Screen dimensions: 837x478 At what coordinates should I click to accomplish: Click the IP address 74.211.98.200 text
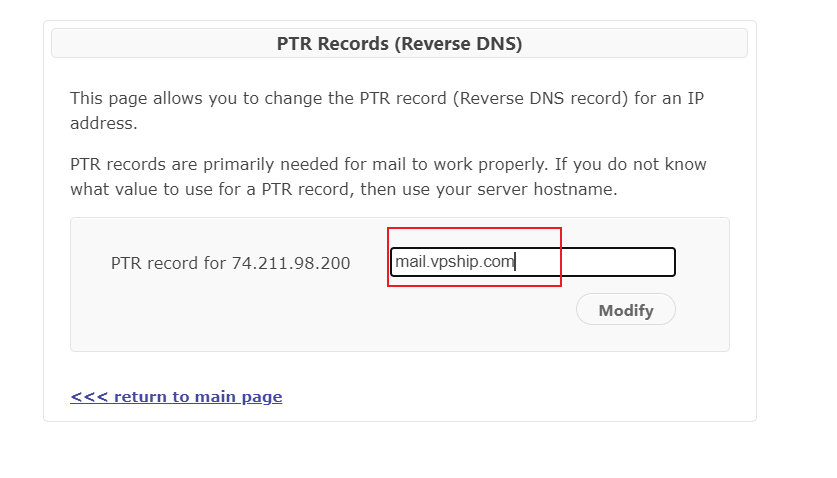click(x=291, y=263)
